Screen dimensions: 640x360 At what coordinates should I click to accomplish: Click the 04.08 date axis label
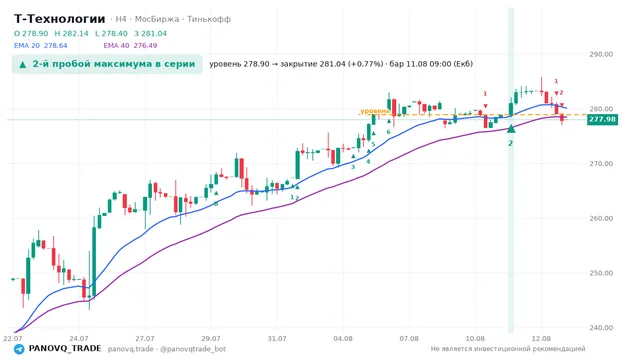click(x=343, y=338)
